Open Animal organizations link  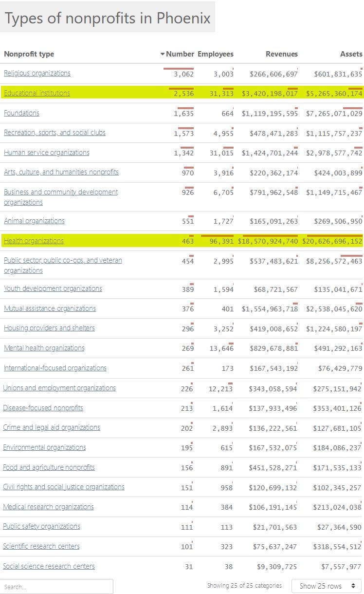click(34, 221)
